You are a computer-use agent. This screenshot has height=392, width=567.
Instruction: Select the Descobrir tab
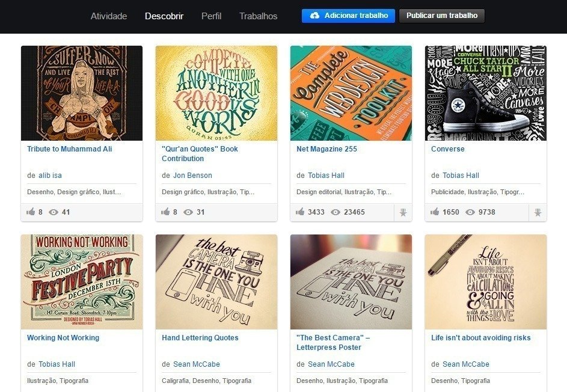[x=164, y=16]
